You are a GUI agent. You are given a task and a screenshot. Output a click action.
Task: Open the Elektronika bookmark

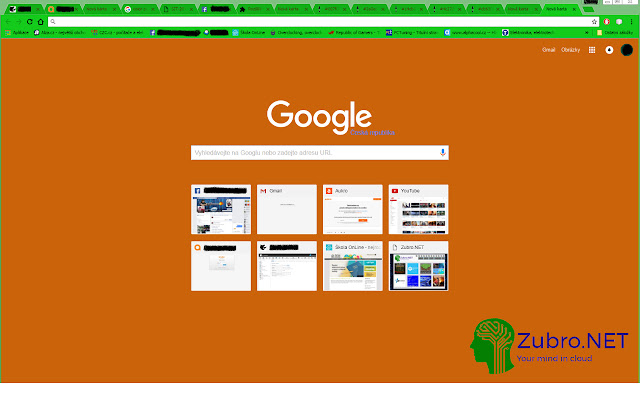click(528, 33)
